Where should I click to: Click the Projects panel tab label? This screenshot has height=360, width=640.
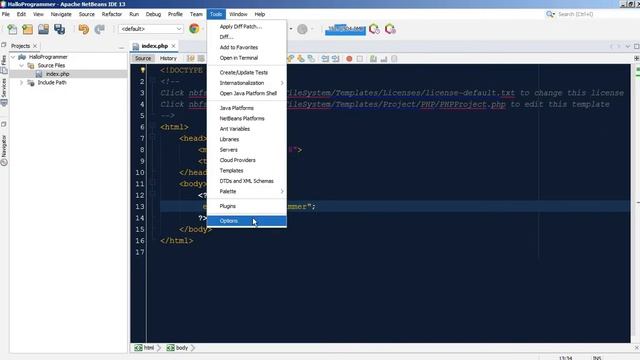[x=20, y=46]
